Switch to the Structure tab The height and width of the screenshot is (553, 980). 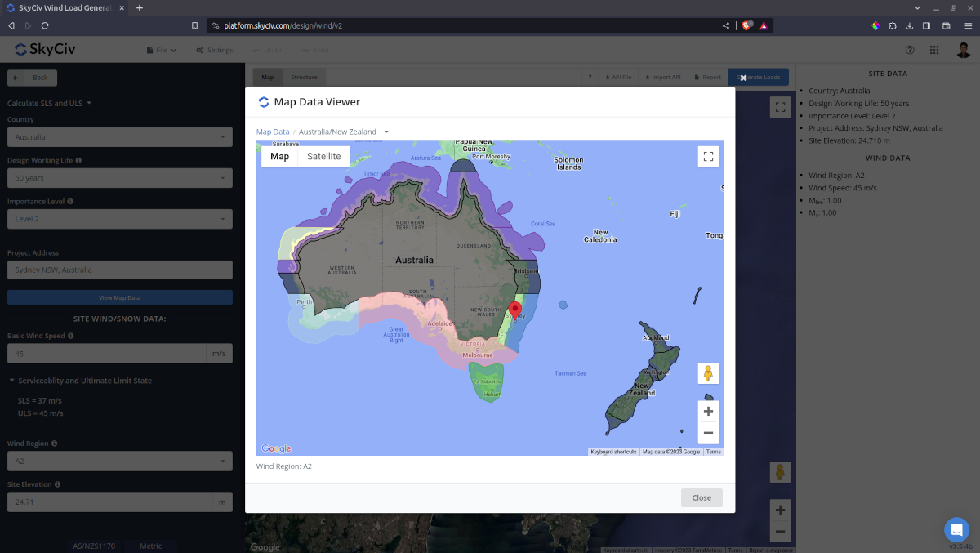click(x=305, y=77)
